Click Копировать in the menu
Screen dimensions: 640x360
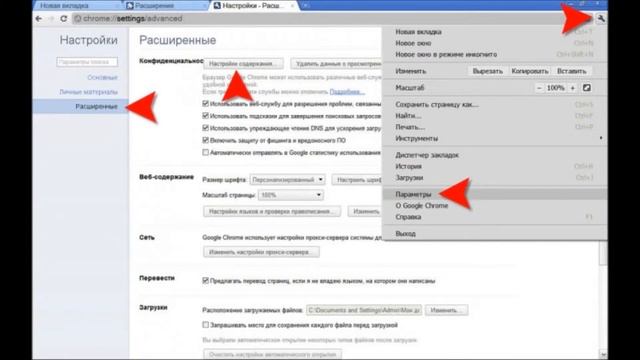(x=530, y=71)
